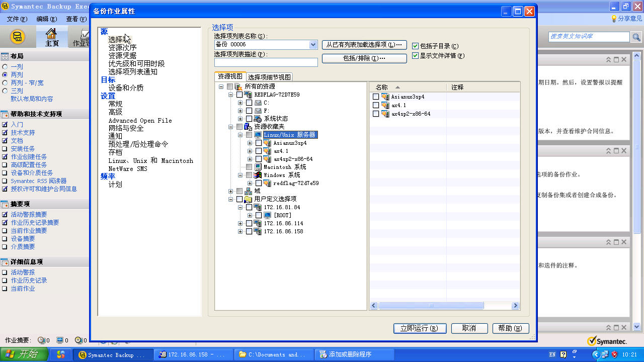Click the 172.16.81.84 computer icon
644x362 pixels.
tap(258, 208)
